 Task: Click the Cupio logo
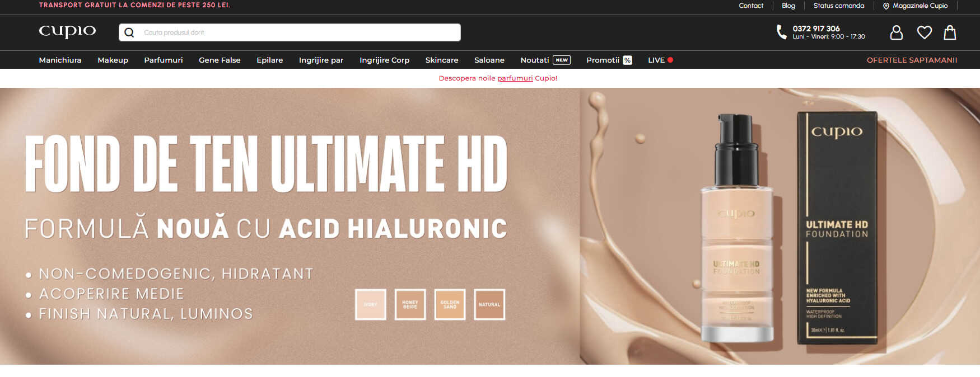click(x=67, y=31)
